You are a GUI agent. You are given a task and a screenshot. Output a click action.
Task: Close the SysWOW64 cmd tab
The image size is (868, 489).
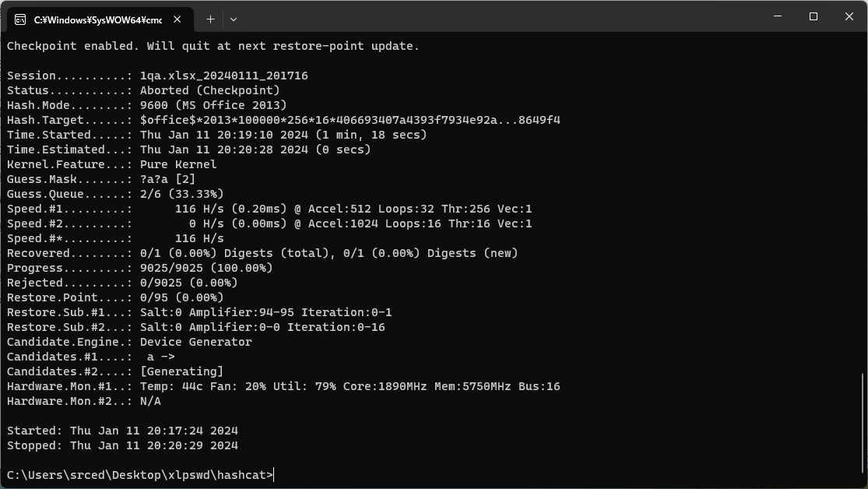pos(180,19)
